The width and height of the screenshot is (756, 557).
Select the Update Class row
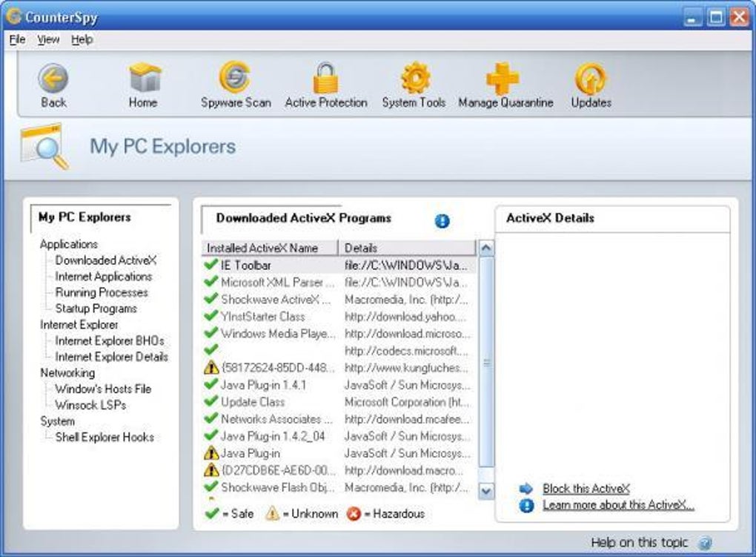(x=339, y=402)
